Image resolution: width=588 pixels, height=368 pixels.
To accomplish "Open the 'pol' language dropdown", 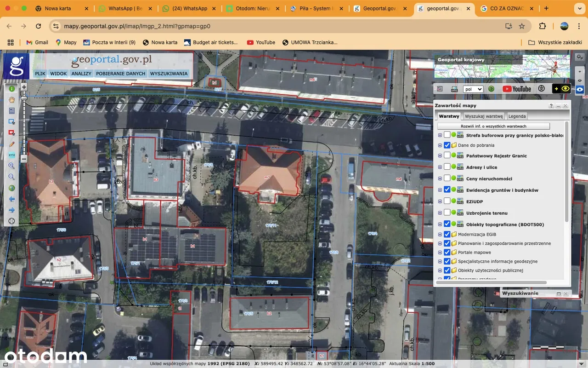I will pos(473,89).
